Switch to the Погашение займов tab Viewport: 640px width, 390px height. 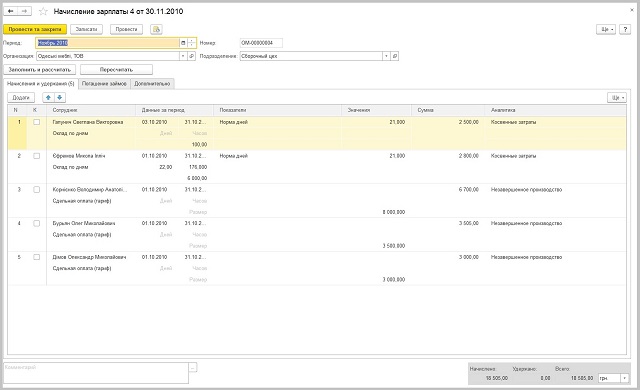[104, 84]
